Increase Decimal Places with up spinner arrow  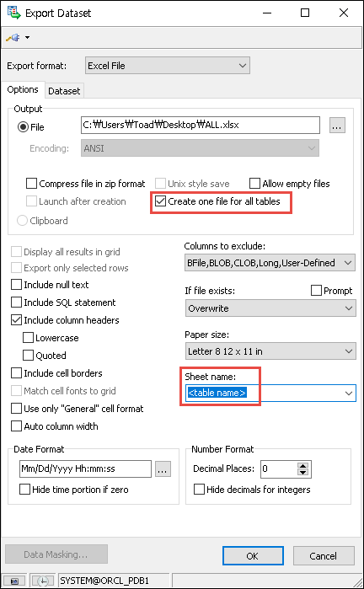pos(302,465)
